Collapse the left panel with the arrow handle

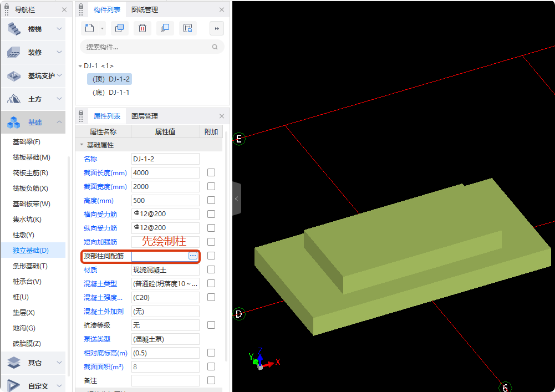pos(236,198)
